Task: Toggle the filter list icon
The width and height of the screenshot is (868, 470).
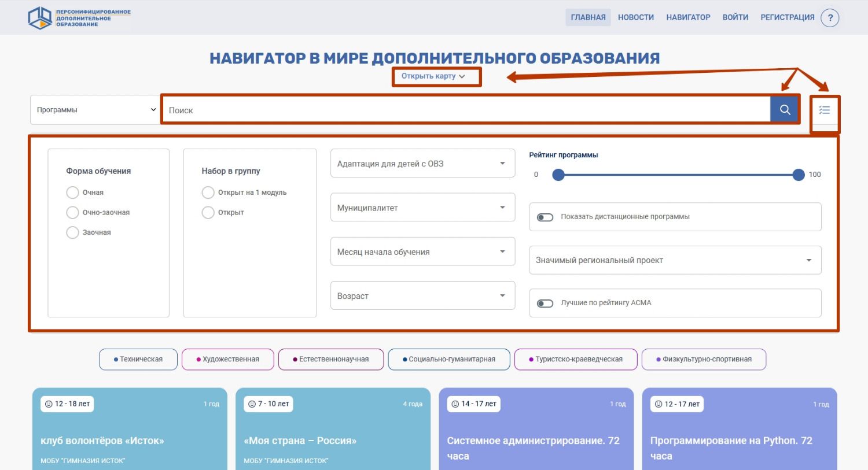Action: 825,110
